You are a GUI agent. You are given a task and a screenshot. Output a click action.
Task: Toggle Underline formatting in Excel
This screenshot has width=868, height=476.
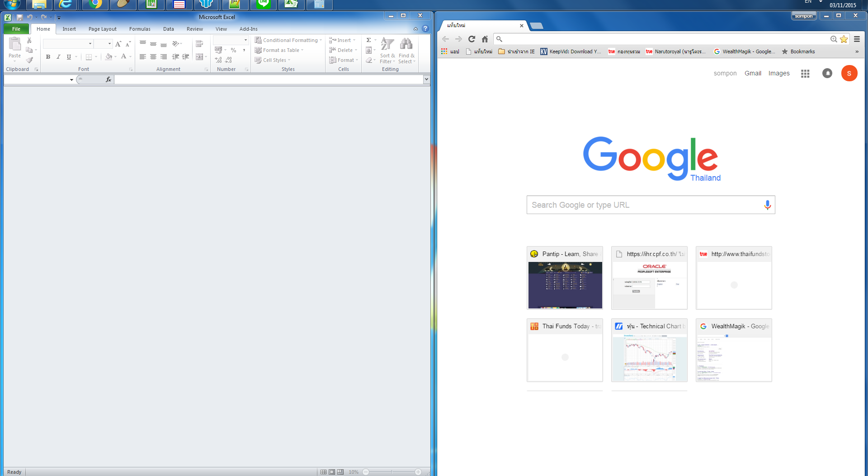pos(69,57)
